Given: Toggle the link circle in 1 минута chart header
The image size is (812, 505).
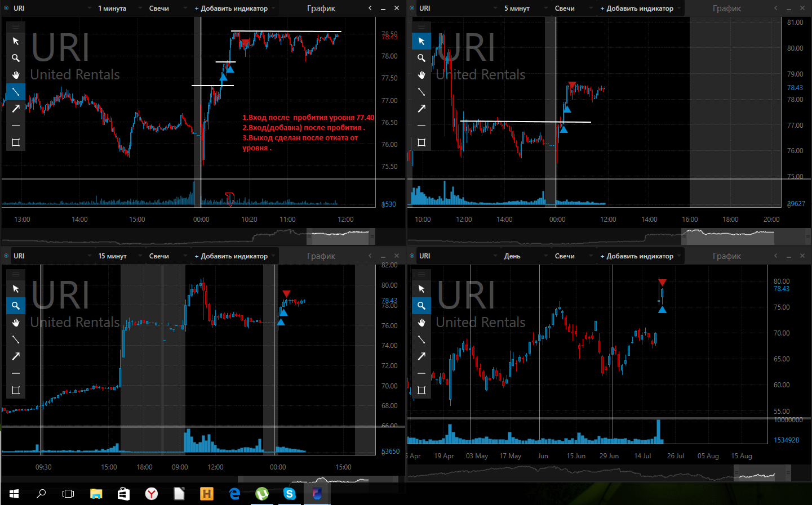Looking at the screenshot, I should click(x=6, y=8).
